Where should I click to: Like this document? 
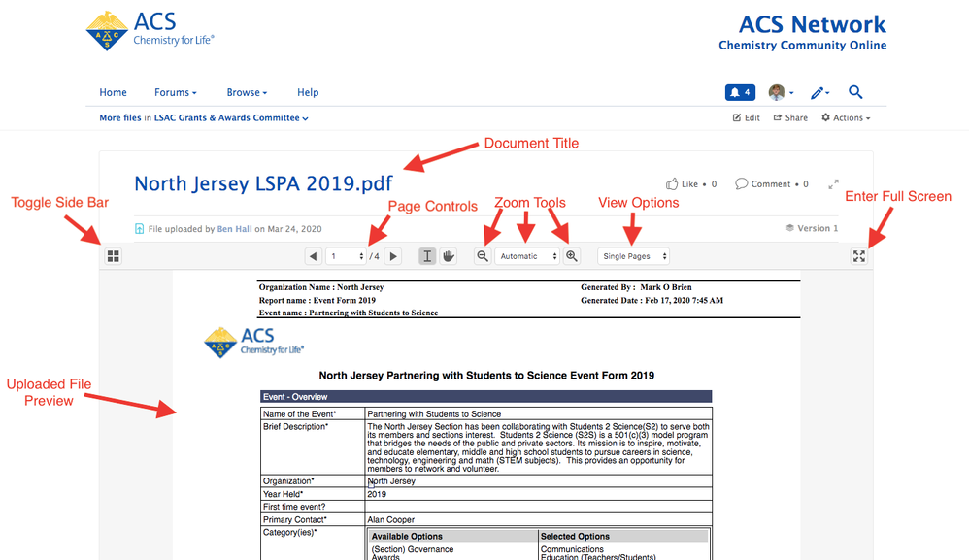pyautogui.click(x=683, y=183)
